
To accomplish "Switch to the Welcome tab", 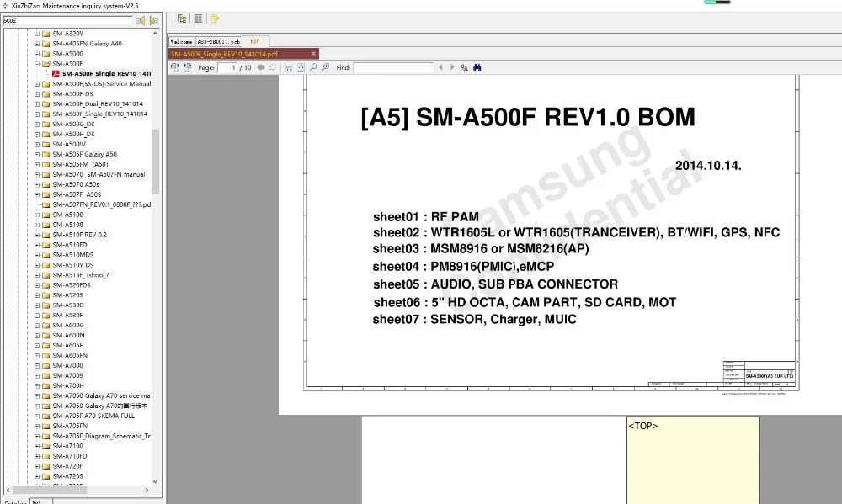I will point(182,41).
